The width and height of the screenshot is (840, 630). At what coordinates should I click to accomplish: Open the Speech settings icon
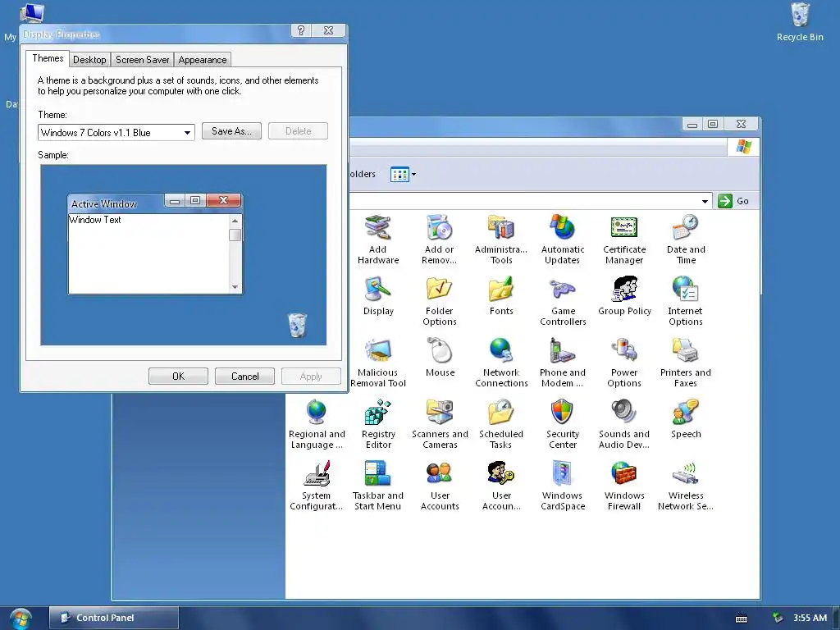coord(686,413)
